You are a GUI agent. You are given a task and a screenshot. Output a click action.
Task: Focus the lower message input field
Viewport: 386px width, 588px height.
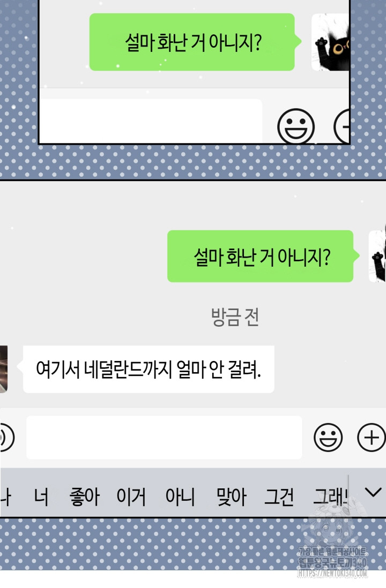tap(164, 437)
